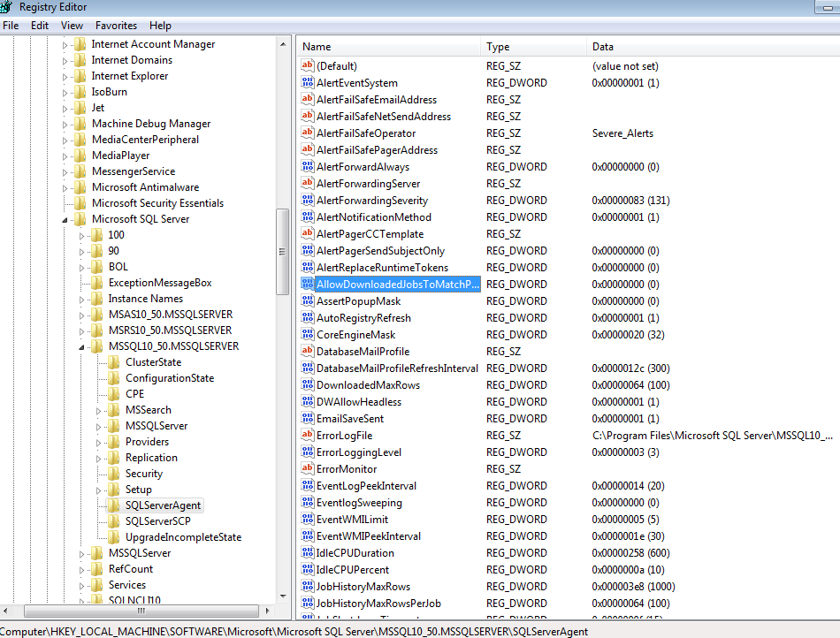This screenshot has height=638, width=840.
Task: Open the Edit menu
Action: [x=40, y=25]
